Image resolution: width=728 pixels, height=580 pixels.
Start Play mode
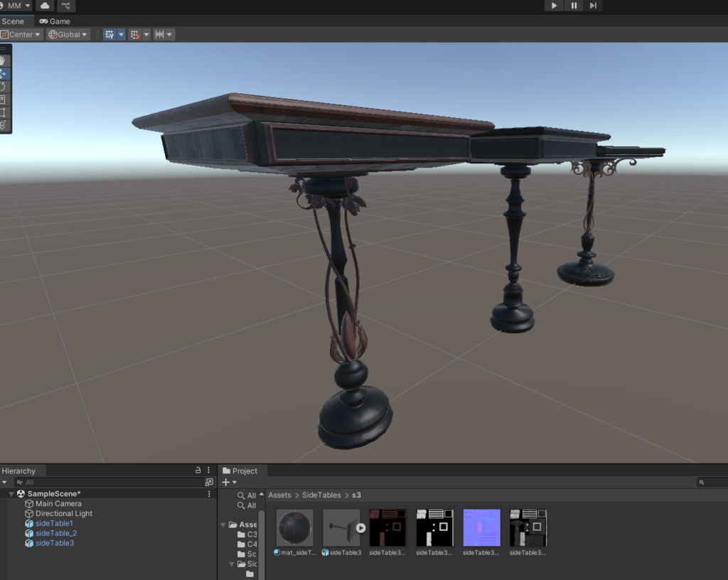click(554, 6)
